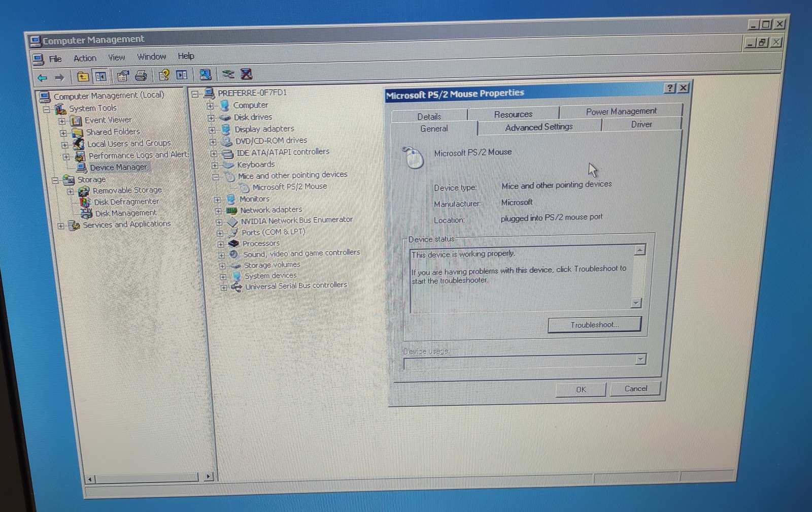Click the Back arrow toolbar icon
The image size is (812, 512).
(x=43, y=78)
